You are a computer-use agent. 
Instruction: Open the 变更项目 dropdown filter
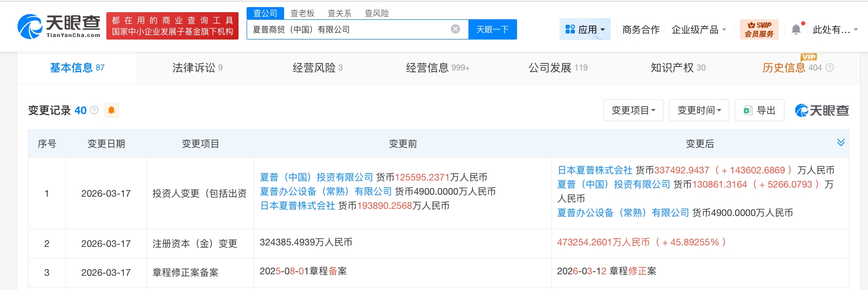(633, 111)
